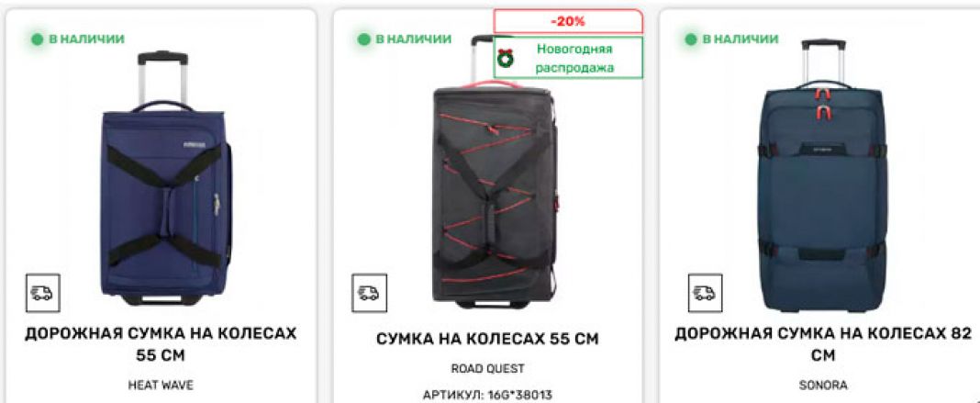
Task: Open 'Дорожная сумка на колесах 55 см' title
Action: [161, 344]
